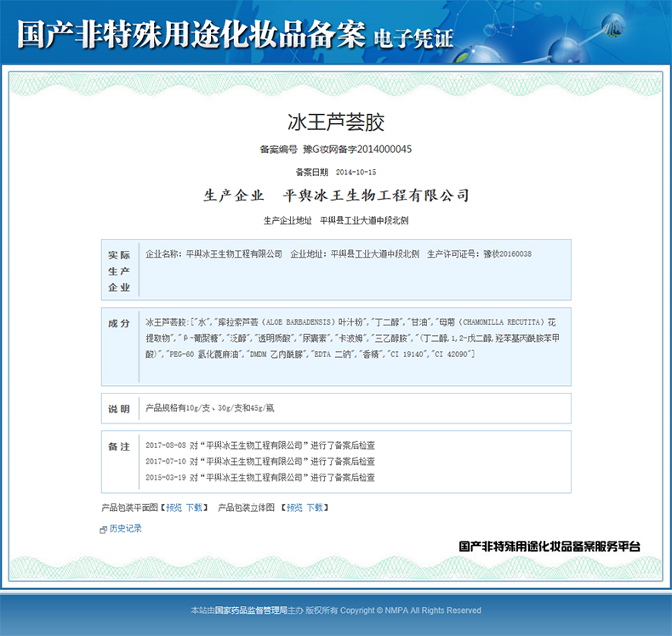
Task: Download the 产品包装平面图 image
Action: point(194,508)
